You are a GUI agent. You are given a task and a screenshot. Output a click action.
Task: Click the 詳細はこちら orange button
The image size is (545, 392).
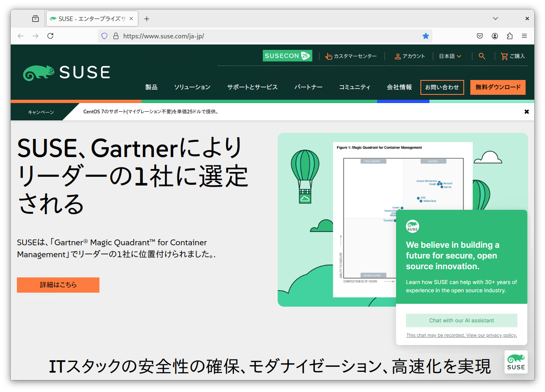[58, 285]
